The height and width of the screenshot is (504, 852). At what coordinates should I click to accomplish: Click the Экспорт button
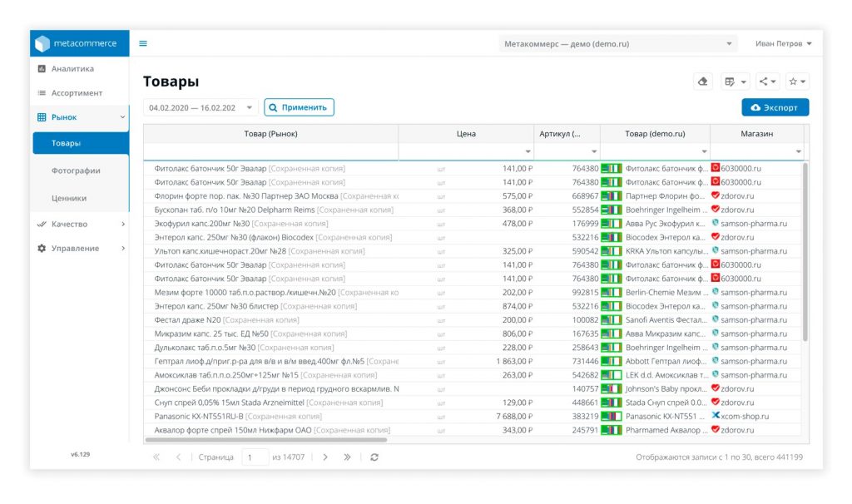click(775, 107)
